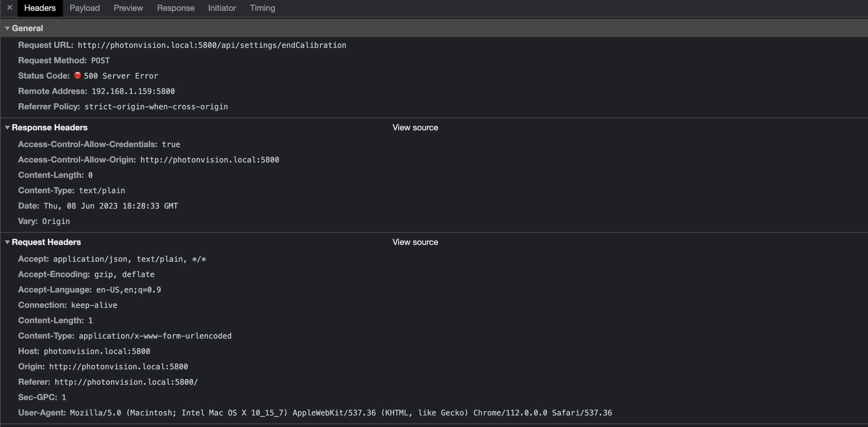View source of Request Headers

pyautogui.click(x=415, y=242)
